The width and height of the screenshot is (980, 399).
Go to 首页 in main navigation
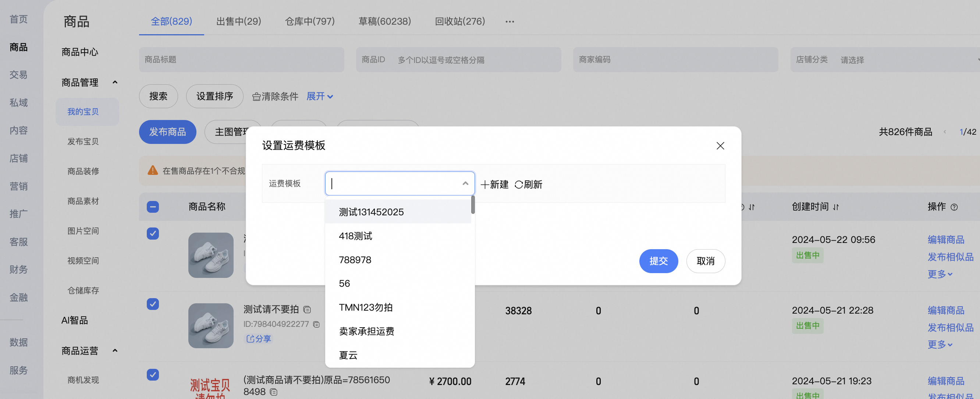point(19,19)
